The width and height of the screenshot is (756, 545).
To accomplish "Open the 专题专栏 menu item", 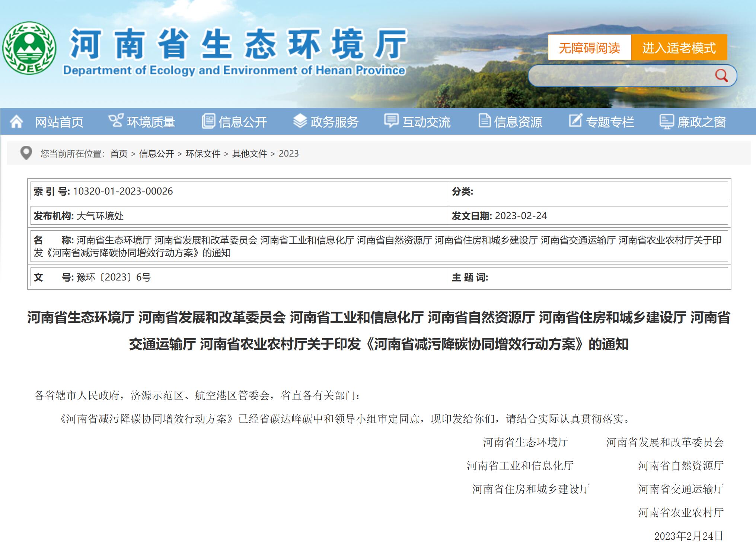I will [x=610, y=122].
